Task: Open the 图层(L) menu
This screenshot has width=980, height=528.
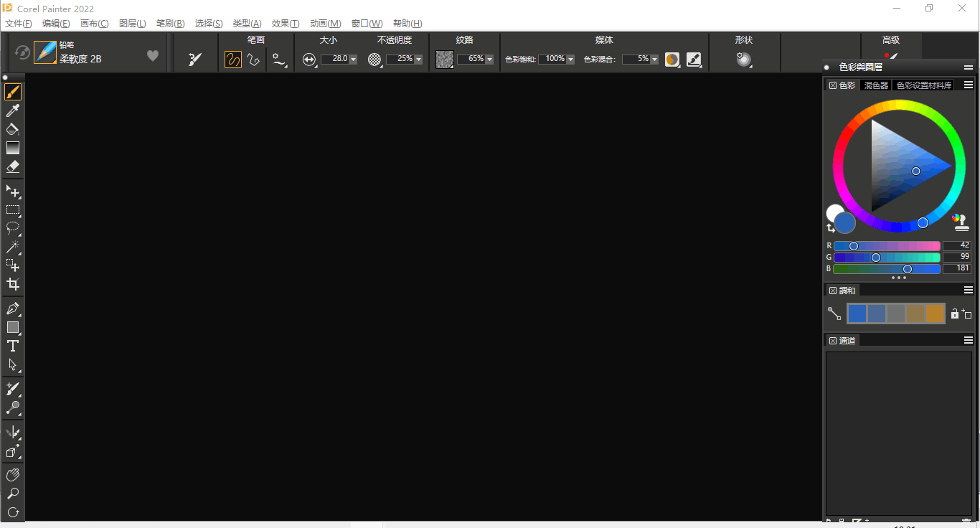Action: (133, 24)
